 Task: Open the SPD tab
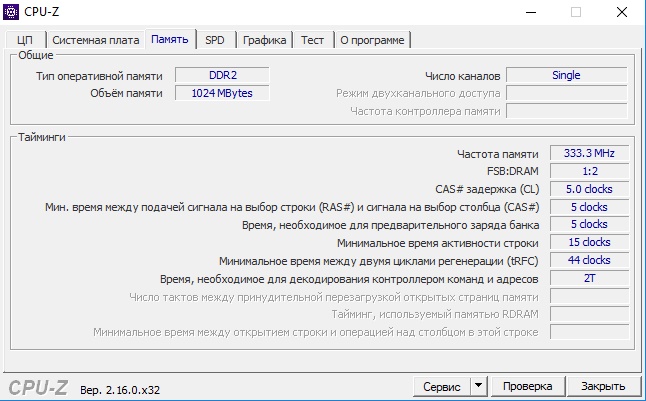215,40
